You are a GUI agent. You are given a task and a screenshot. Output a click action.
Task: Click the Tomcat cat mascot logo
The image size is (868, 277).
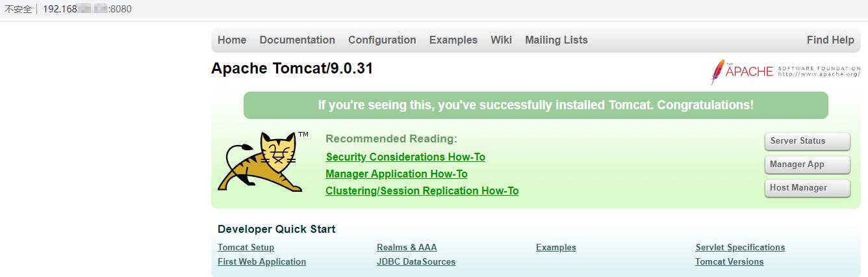pos(264,162)
